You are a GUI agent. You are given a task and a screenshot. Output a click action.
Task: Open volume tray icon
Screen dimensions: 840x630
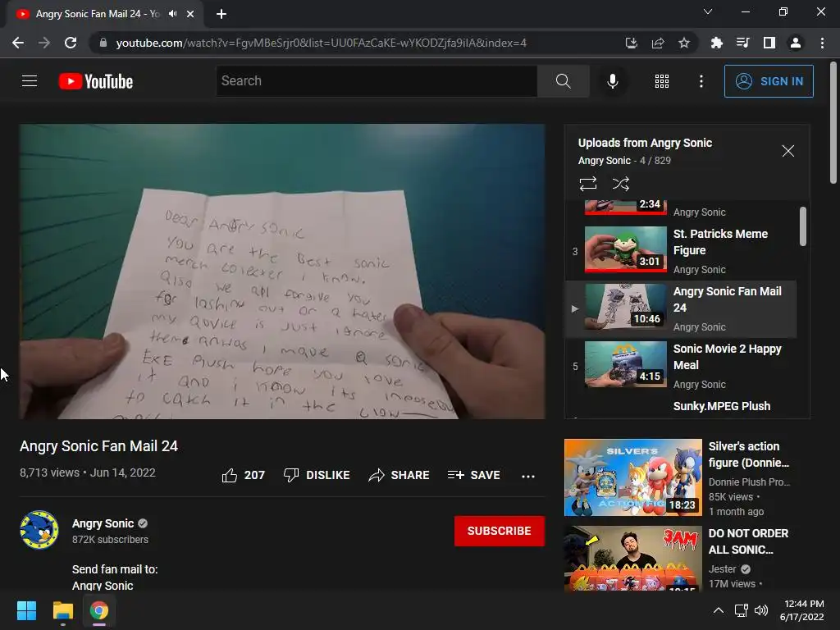click(760, 610)
